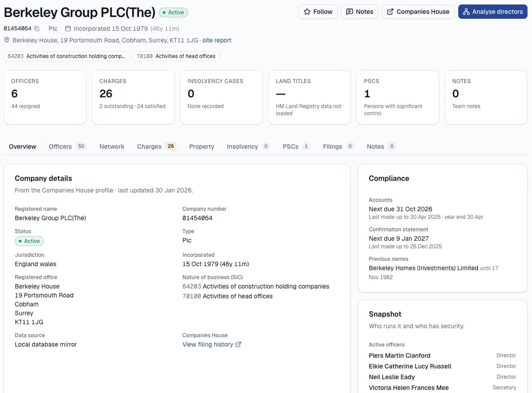Open the Notes button label
Screen dimensions: 532x393
pos(364,12)
